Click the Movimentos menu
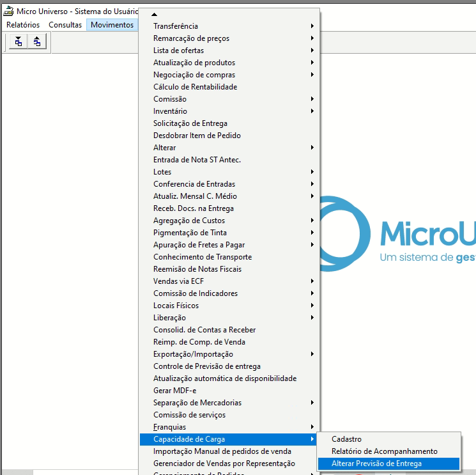This screenshot has height=475, width=476. (x=112, y=25)
